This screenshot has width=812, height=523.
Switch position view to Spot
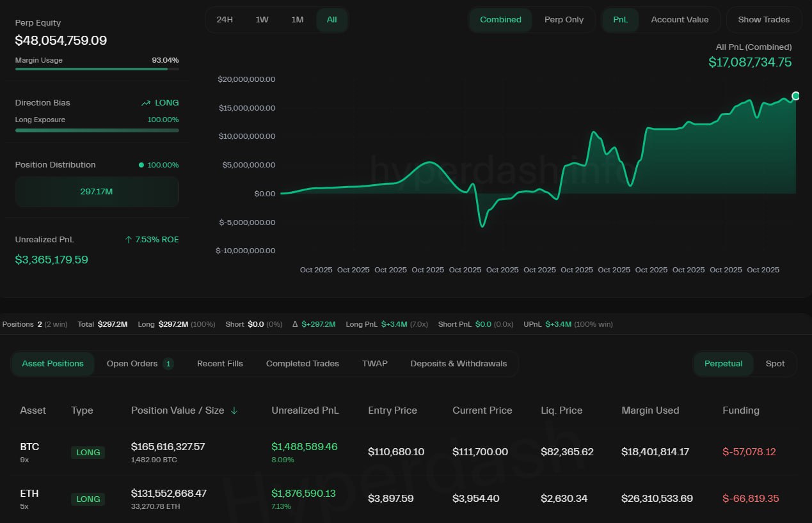click(775, 364)
